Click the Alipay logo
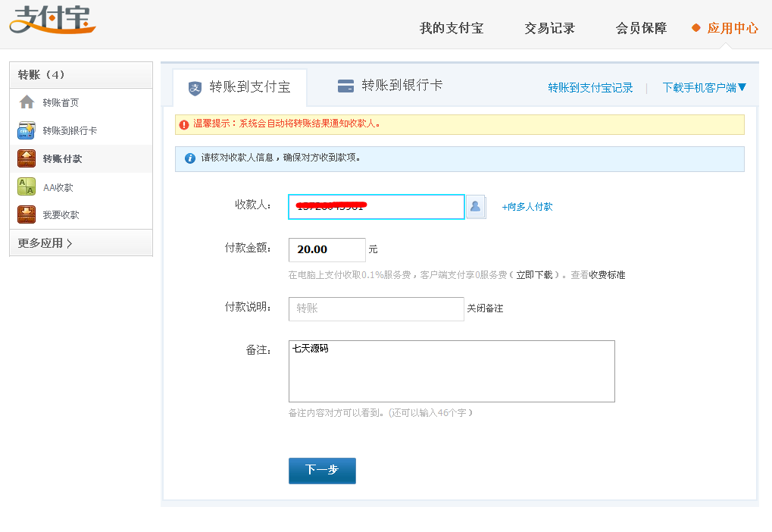 coord(52,20)
